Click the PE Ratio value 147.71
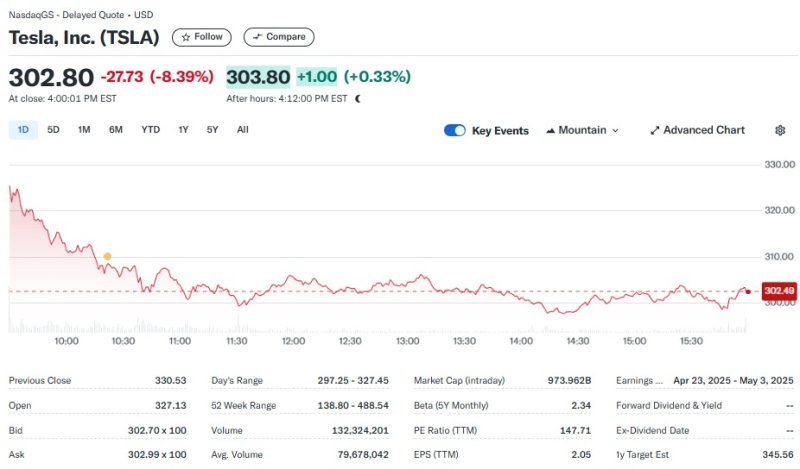This screenshot has width=800, height=469. click(x=576, y=430)
